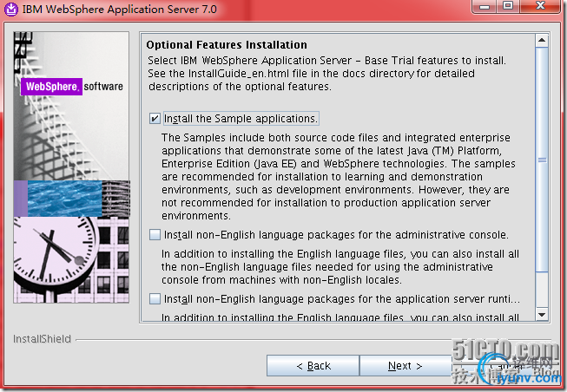Screen dimensions: 567x392
Task: Uncheck Install the Sample applications checkbox
Action: point(155,119)
